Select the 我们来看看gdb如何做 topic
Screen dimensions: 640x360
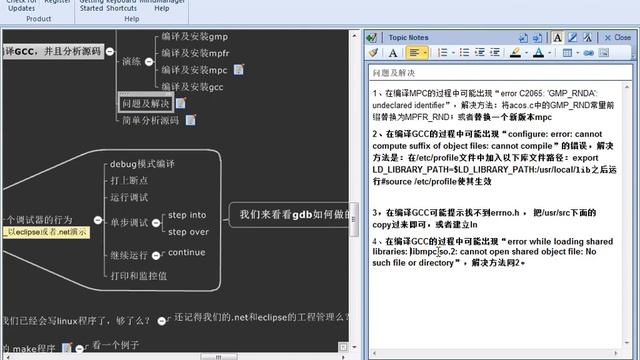tap(289, 215)
